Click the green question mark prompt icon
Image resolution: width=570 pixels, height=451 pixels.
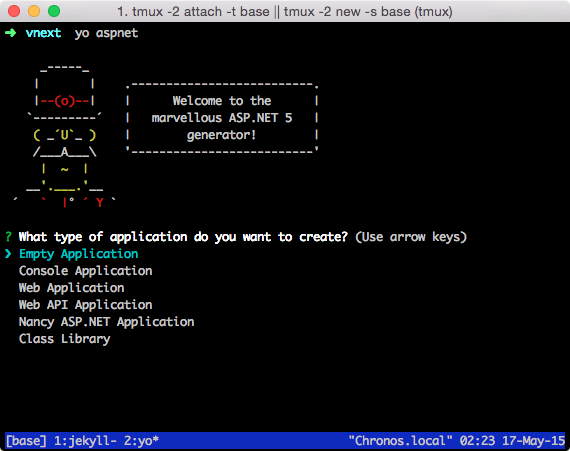8,237
